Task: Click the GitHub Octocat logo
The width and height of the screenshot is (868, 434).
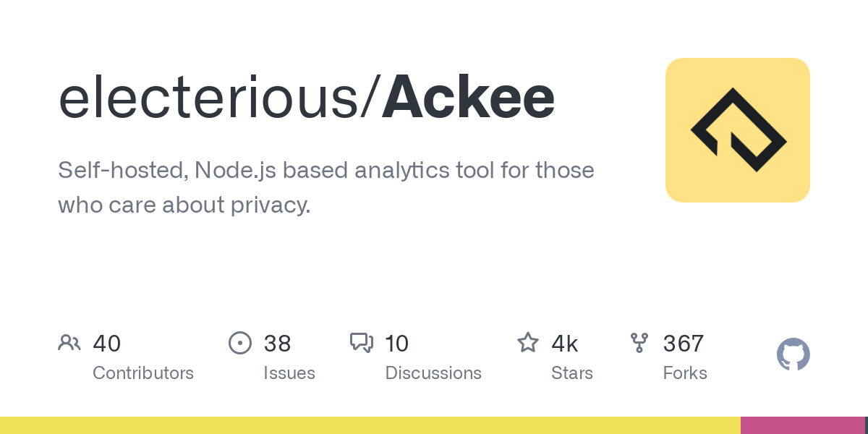Action: (793, 355)
